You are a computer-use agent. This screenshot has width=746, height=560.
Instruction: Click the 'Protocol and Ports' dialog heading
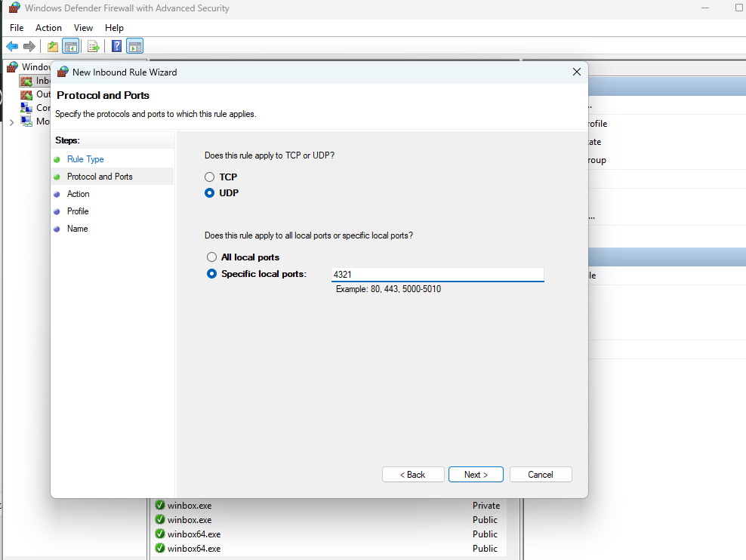click(x=103, y=95)
